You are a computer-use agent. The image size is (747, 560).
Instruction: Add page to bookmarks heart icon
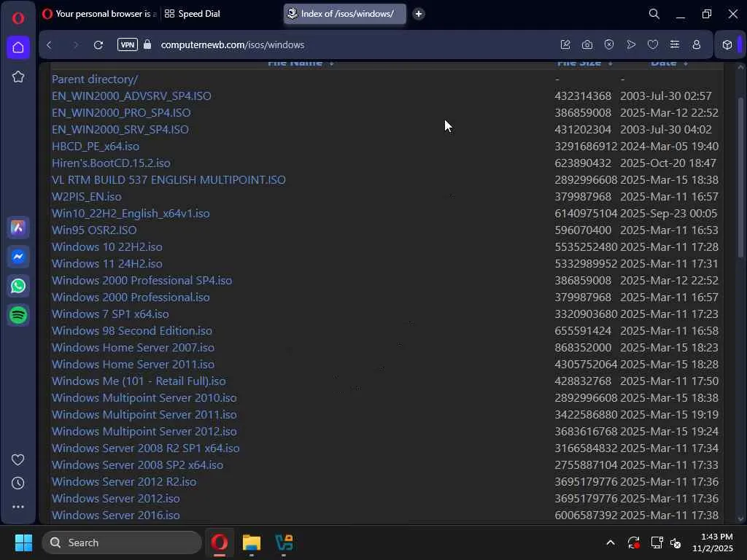[653, 44]
